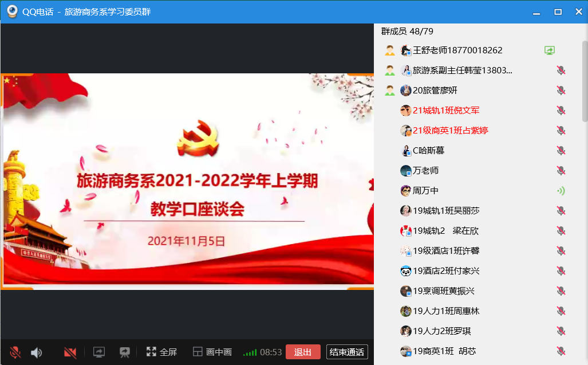
Task: Click the shared presentation slide
Action: click(187, 180)
